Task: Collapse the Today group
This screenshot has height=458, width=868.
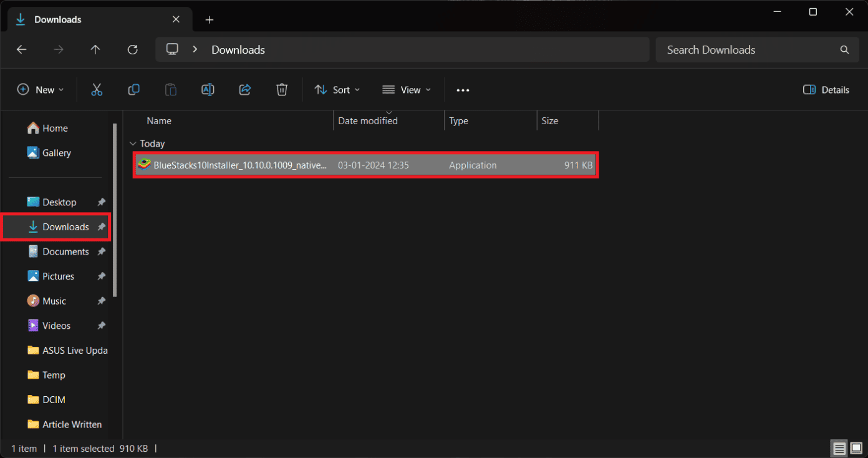Action: coord(133,143)
